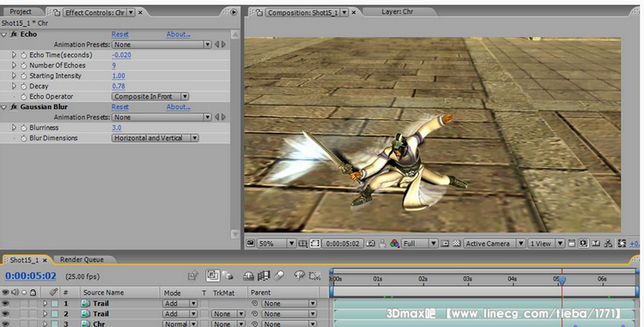Select the Effect Controls: Chr tab
Viewport: 644px width, 327px height.
point(95,13)
